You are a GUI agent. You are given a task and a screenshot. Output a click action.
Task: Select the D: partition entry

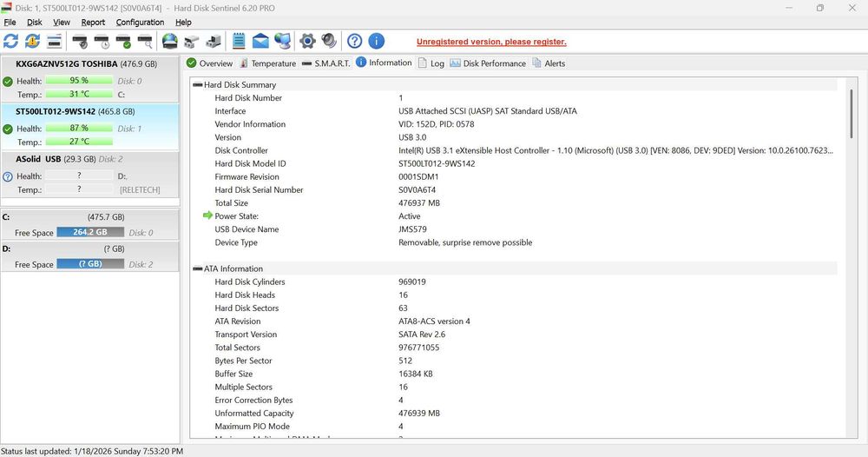click(89, 256)
